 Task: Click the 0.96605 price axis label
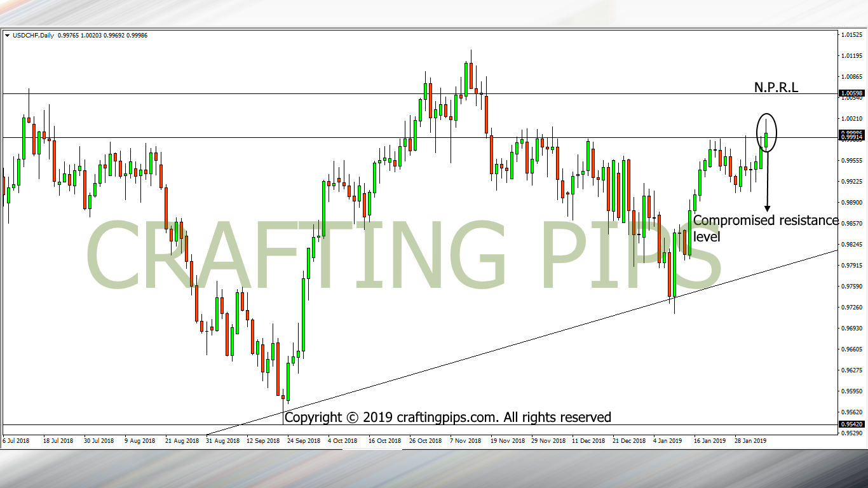pyautogui.click(x=851, y=349)
